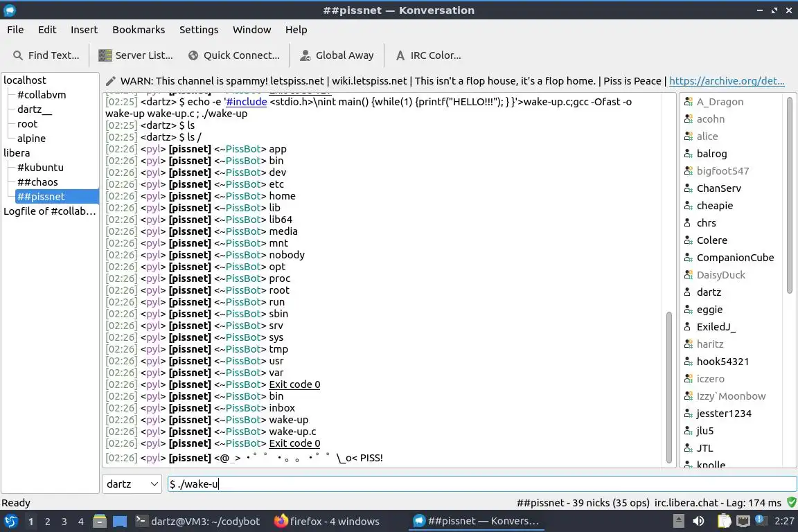Open Find Text search tool
Image resolution: width=798 pixels, height=532 pixels.
(x=46, y=55)
